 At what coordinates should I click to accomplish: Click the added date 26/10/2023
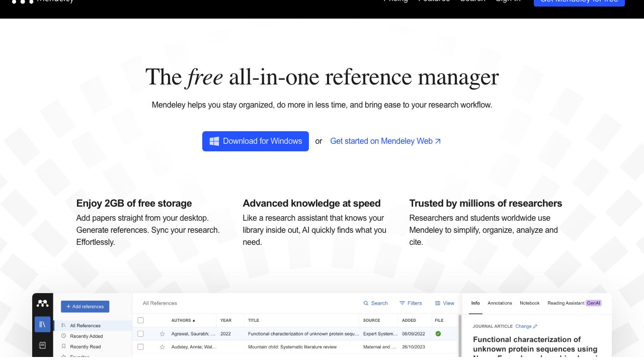tap(413, 347)
